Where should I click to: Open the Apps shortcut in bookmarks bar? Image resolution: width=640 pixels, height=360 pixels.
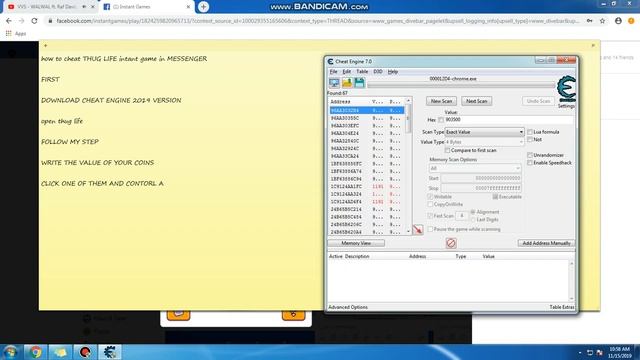[16, 33]
